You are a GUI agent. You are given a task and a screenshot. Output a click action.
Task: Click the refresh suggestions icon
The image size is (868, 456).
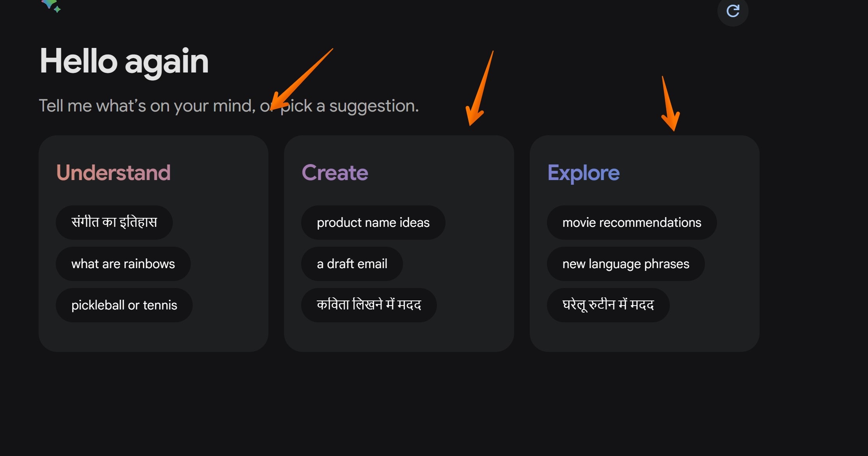click(x=733, y=11)
